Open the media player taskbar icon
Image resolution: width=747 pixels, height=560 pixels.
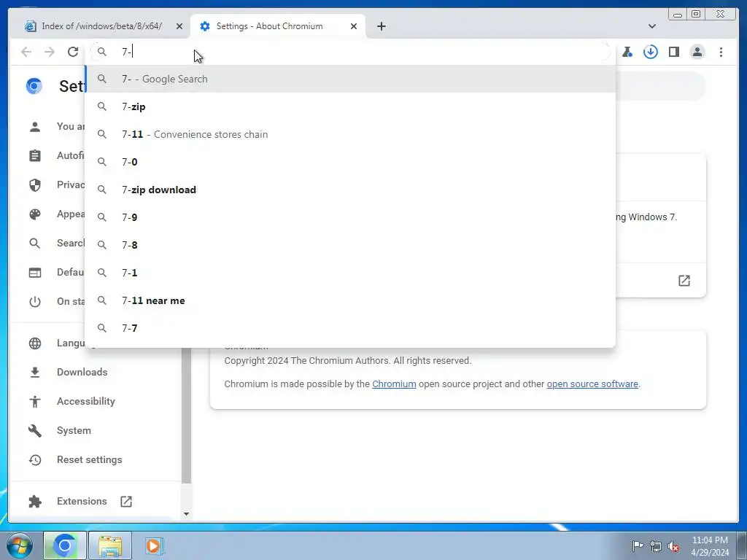point(154,545)
